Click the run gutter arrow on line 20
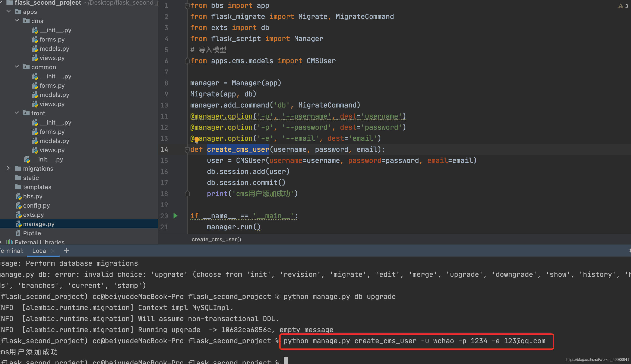The width and height of the screenshot is (631, 364). (176, 215)
